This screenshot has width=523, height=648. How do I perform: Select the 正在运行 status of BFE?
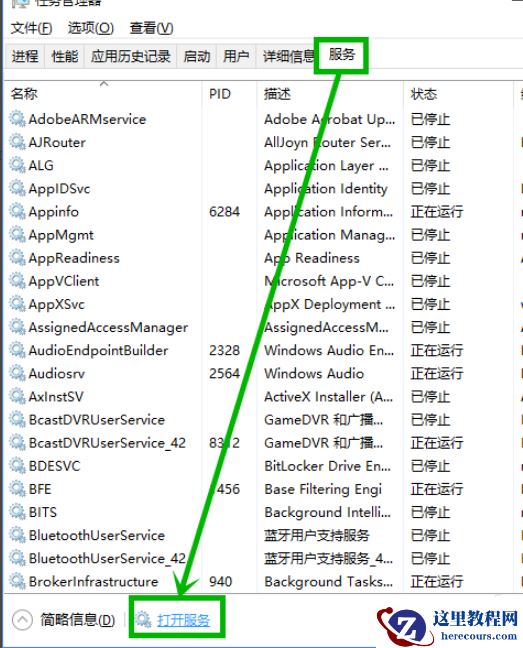point(437,489)
